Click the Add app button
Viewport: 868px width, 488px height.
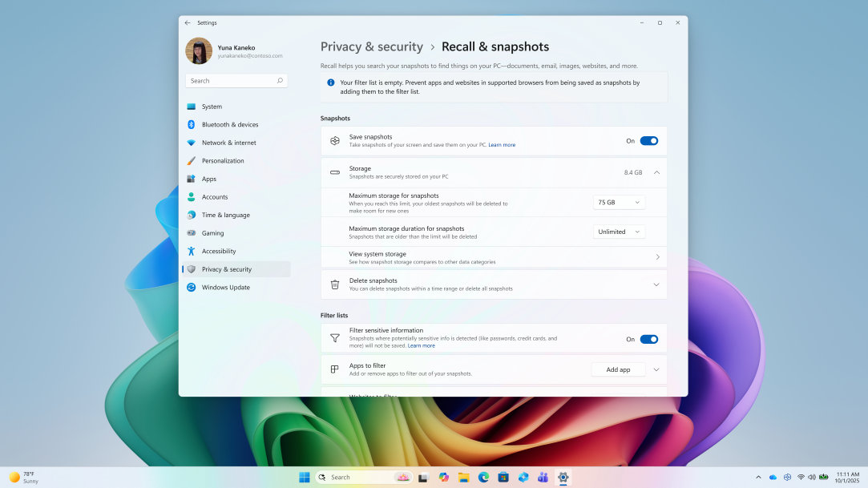617,369
